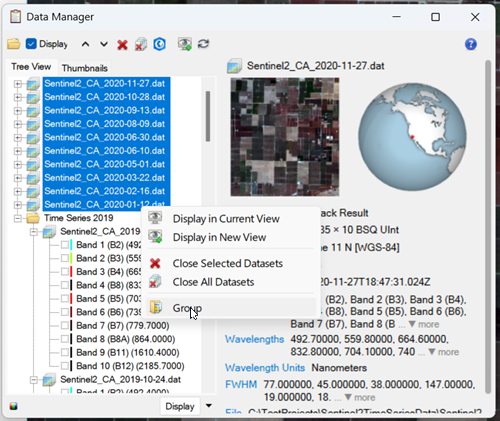Expand Sentinel2_CA_2020-06-30.dat tree node
This screenshot has width=500, height=421.
tap(18, 137)
